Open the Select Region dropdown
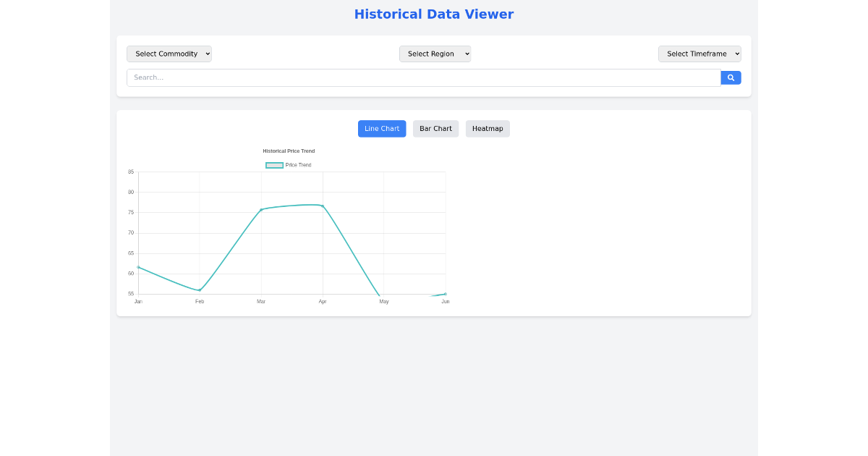 click(x=435, y=54)
